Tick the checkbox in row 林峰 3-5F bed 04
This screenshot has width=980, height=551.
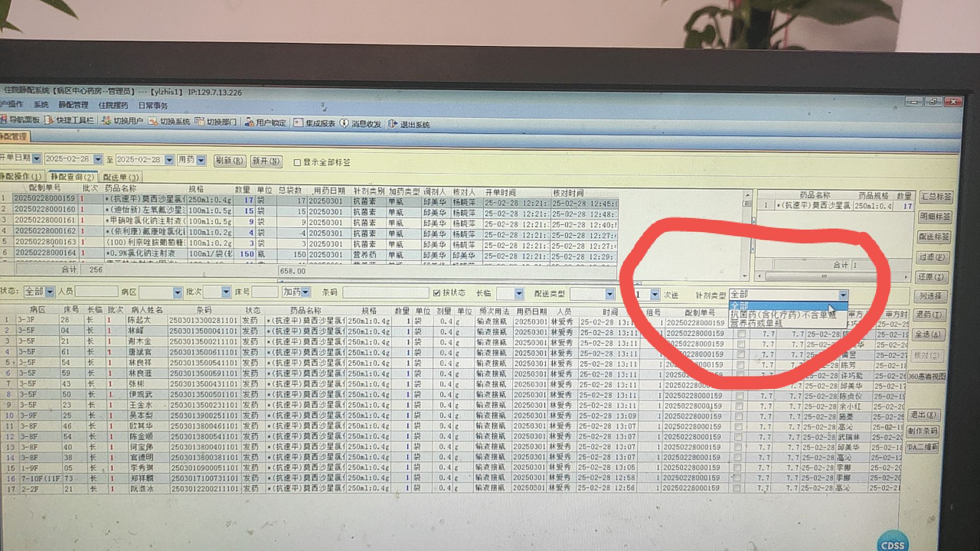click(x=741, y=334)
